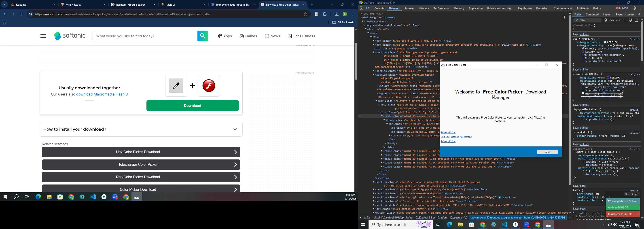
Task: Open the Lighthouse tab
Action: [525, 8]
